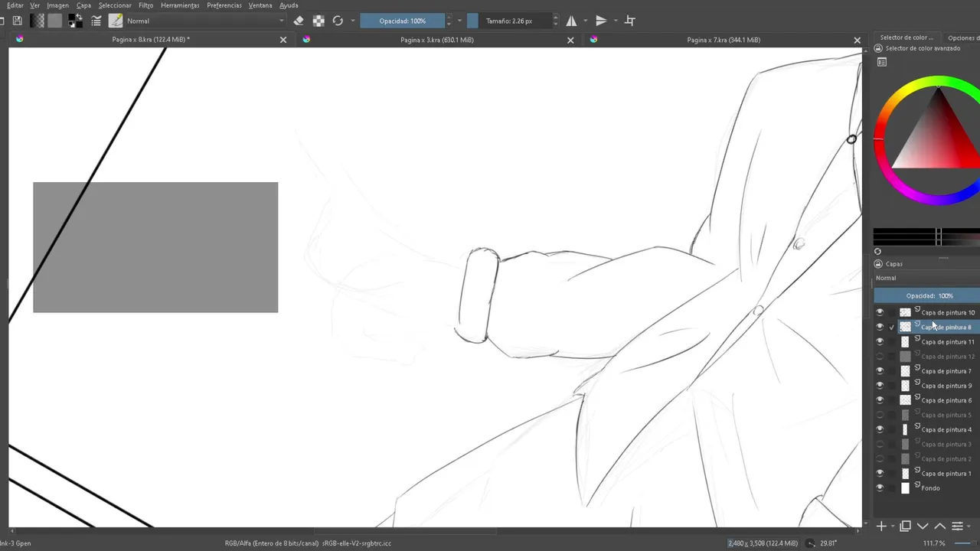Click canvas rotation icon in status bar
Image resolution: width=980 pixels, height=551 pixels.
click(810, 543)
